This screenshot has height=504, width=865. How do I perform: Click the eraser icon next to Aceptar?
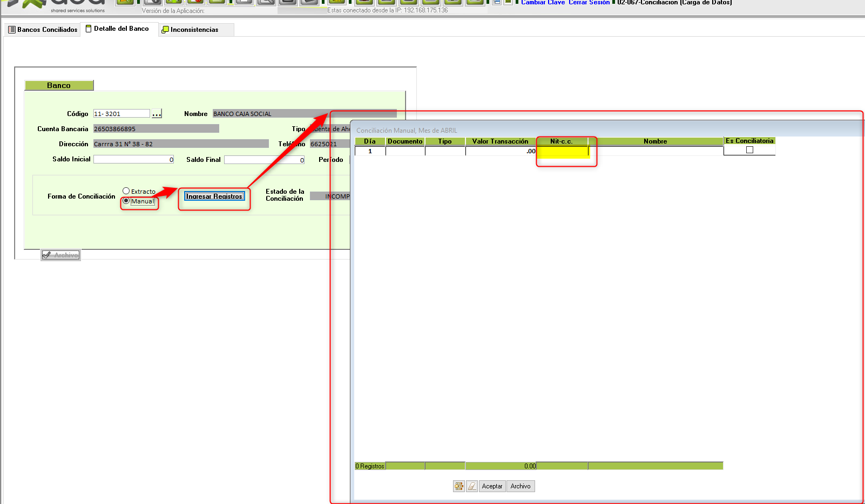(471, 486)
